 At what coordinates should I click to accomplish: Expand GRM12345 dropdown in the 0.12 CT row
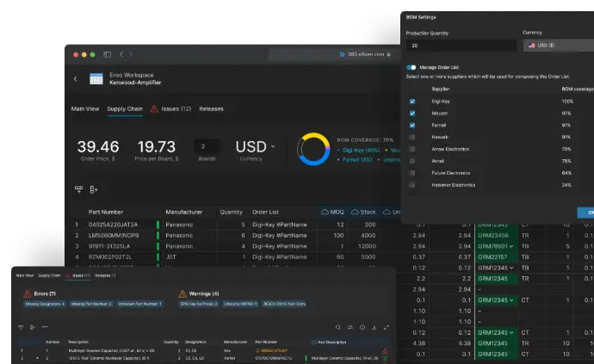[x=511, y=332]
